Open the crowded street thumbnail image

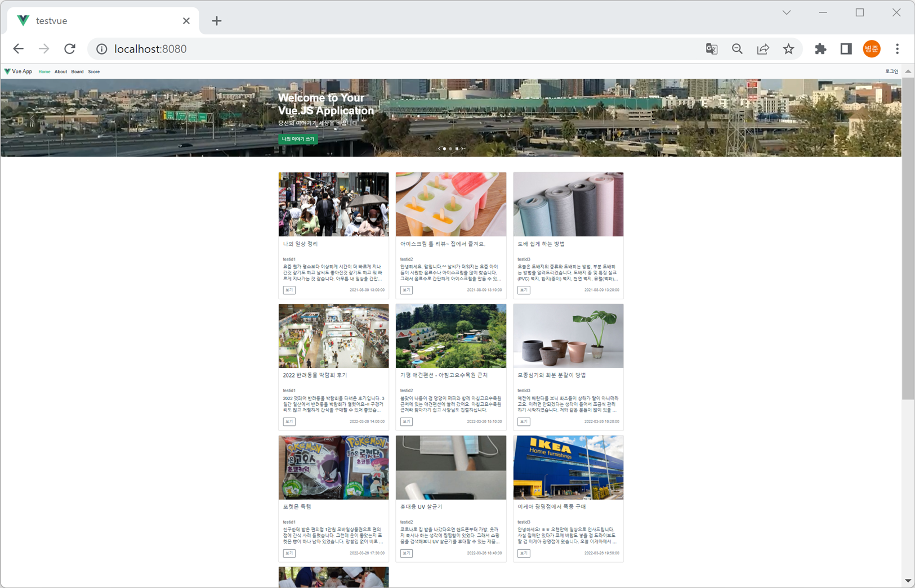333,204
